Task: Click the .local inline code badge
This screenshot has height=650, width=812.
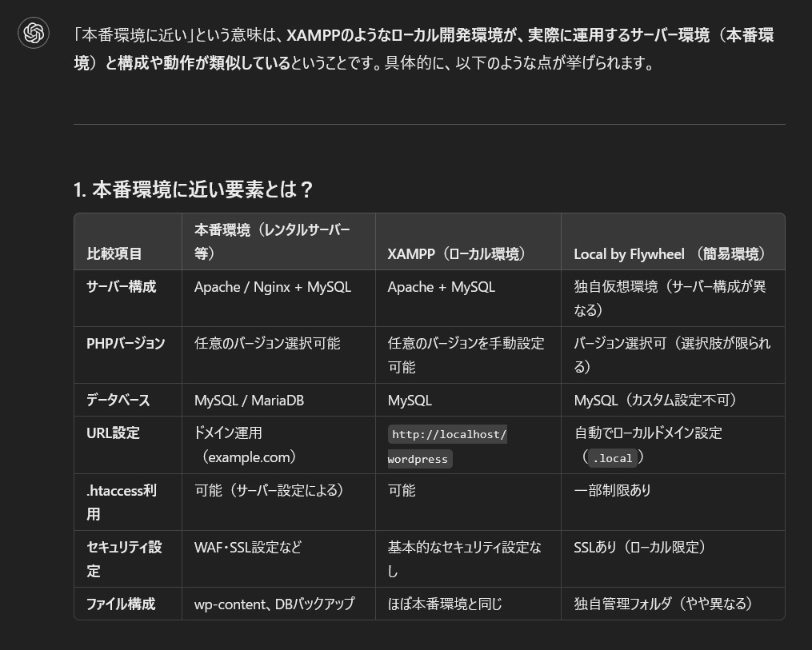Action: pyautogui.click(x=613, y=458)
